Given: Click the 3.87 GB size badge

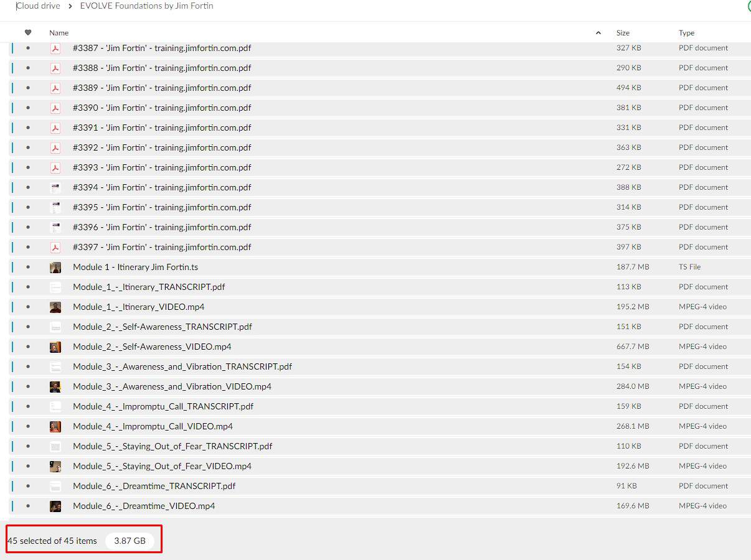Looking at the screenshot, I should click(x=130, y=541).
